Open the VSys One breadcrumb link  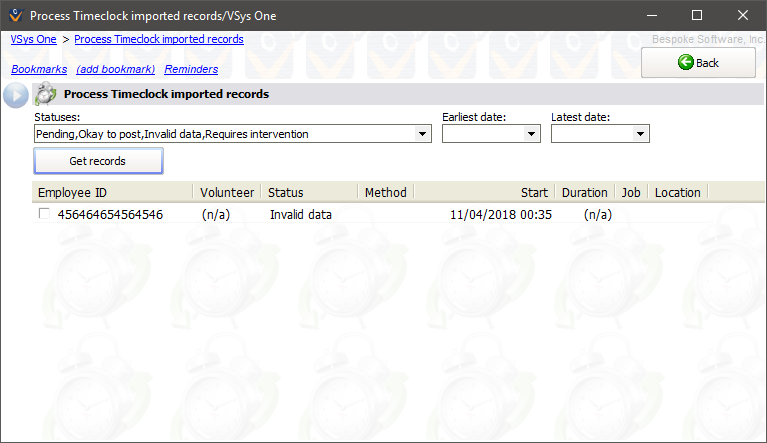coord(33,39)
